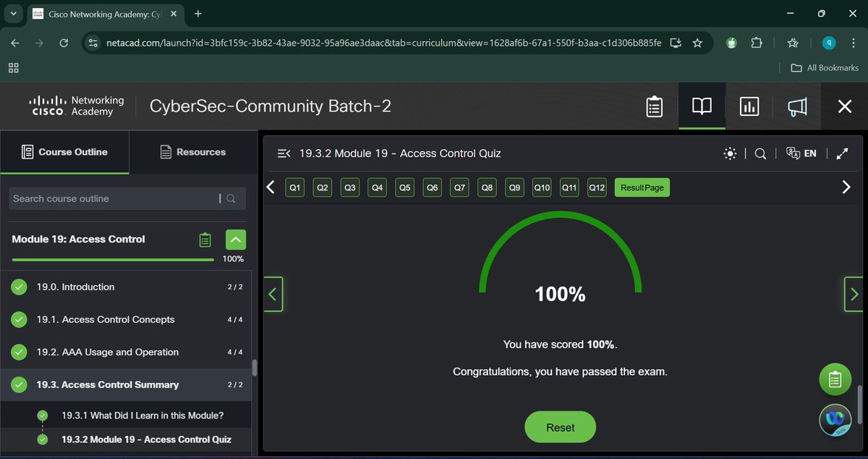868x459 pixels.
Task: Go to question Q5
Action: 405,188
